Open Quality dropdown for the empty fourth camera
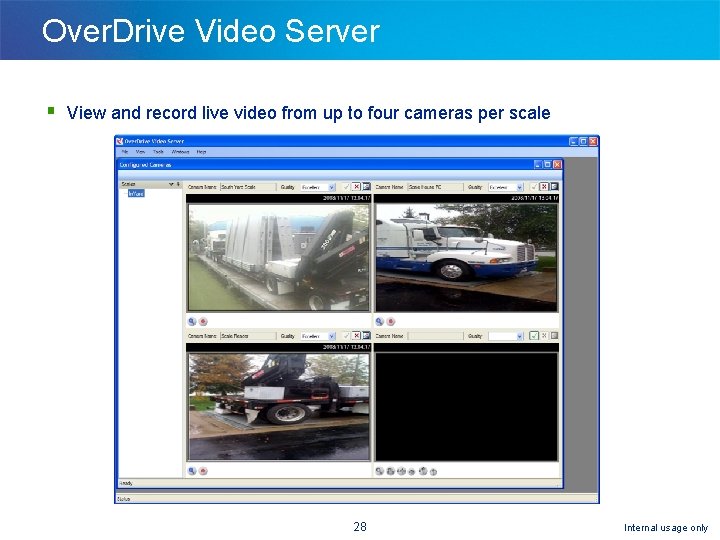 tap(519, 336)
